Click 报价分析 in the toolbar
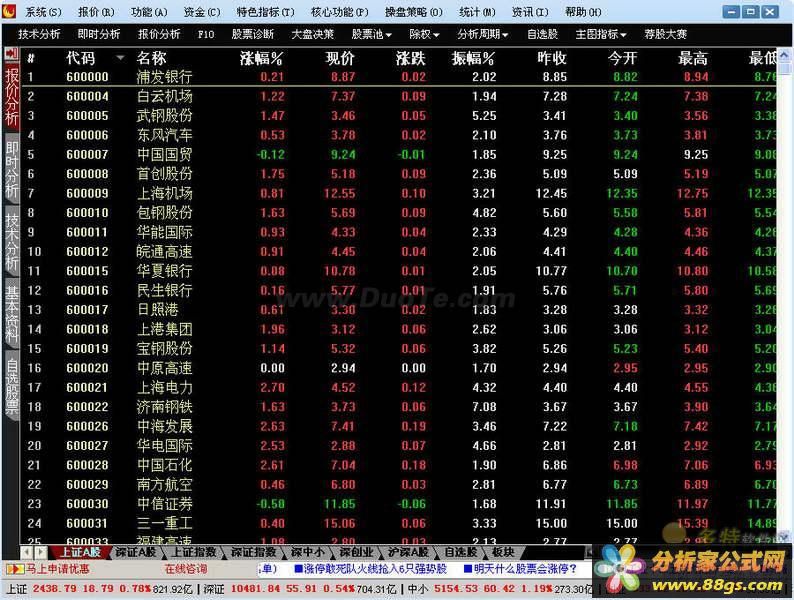The width and height of the screenshot is (794, 600). tap(159, 34)
